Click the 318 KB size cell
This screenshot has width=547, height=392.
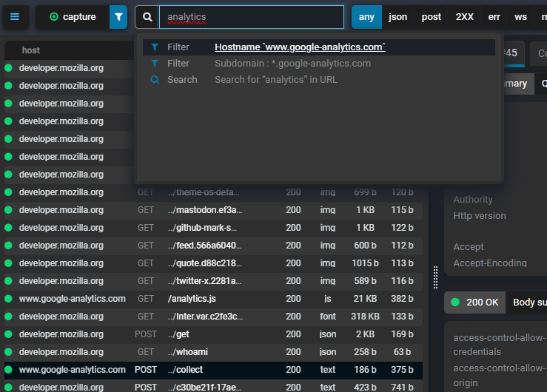(x=365, y=317)
